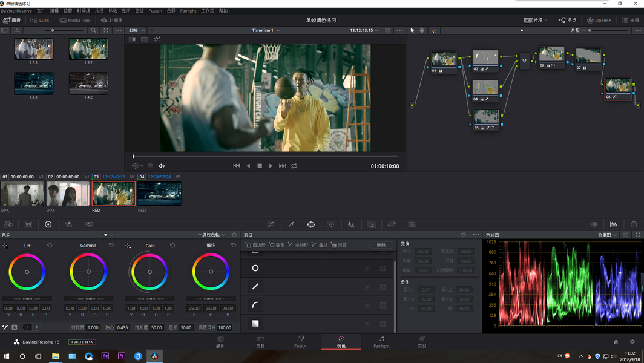The image size is (644, 363).
Task: Toggle image wipe split-screen view
Action: [132, 39]
